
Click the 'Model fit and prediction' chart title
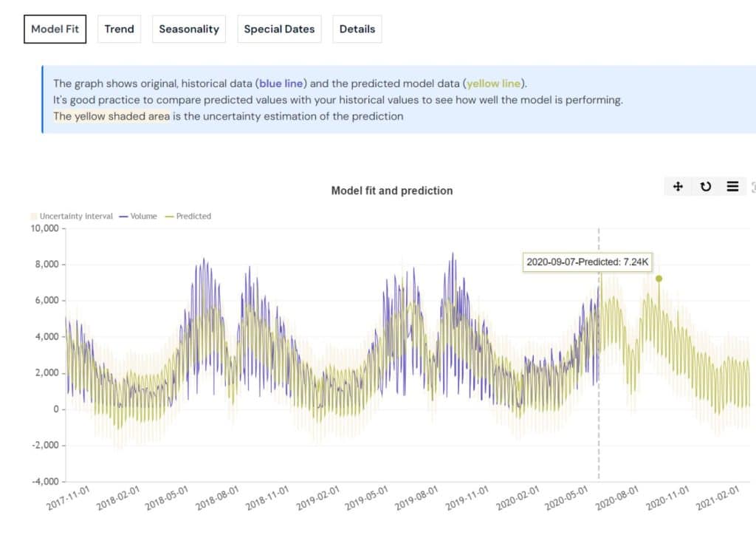pos(391,191)
